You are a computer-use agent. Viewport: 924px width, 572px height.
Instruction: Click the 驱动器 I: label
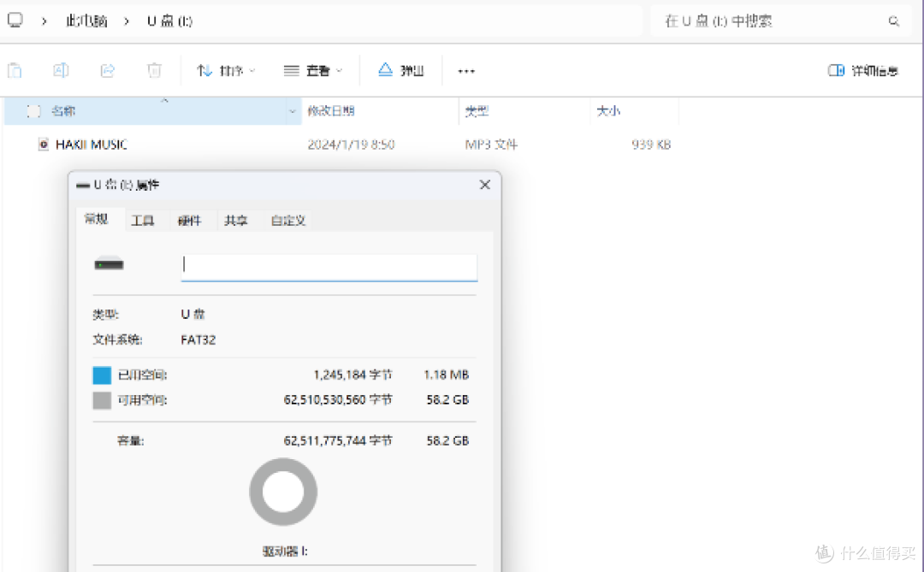[285, 551]
